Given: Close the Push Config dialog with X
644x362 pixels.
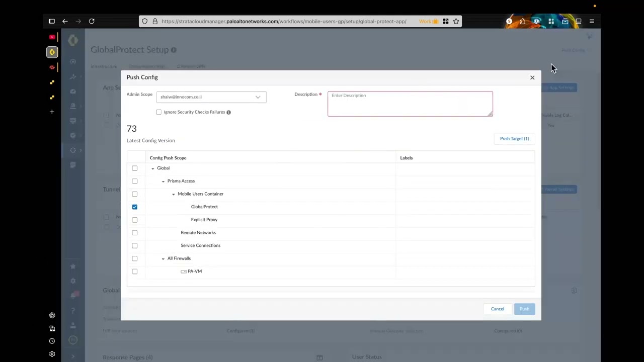Looking at the screenshot, I should pos(532,77).
